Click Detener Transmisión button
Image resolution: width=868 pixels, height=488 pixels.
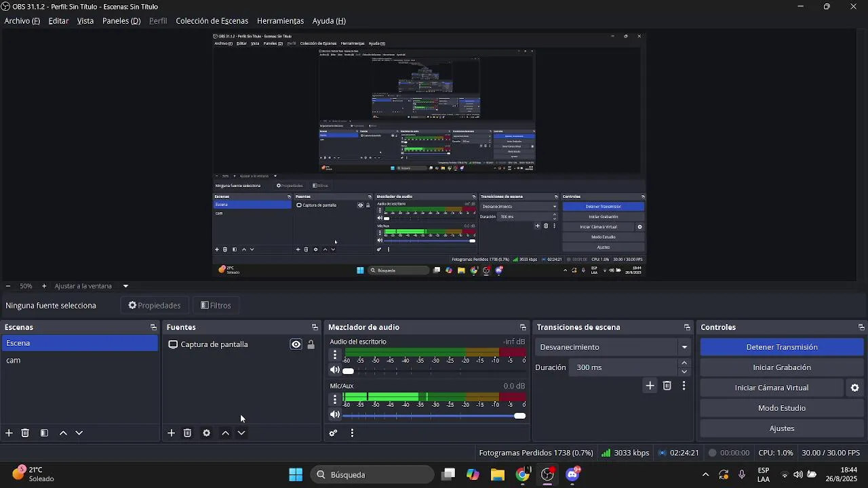pos(782,347)
